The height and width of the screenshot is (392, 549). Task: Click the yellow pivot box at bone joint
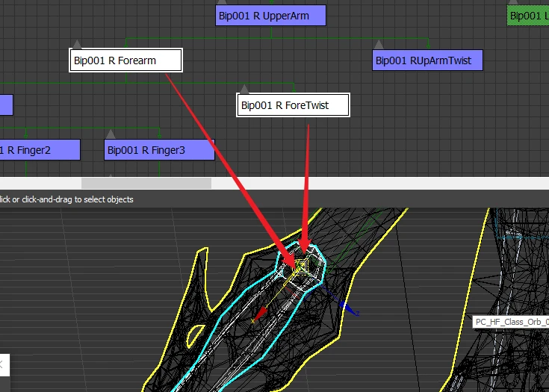300,266
